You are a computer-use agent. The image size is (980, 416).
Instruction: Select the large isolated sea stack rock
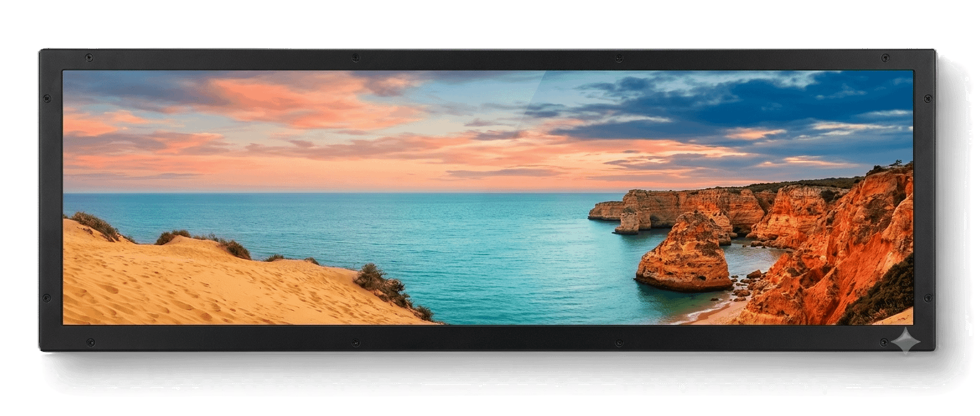pyautogui.click(x=683, y=253)
